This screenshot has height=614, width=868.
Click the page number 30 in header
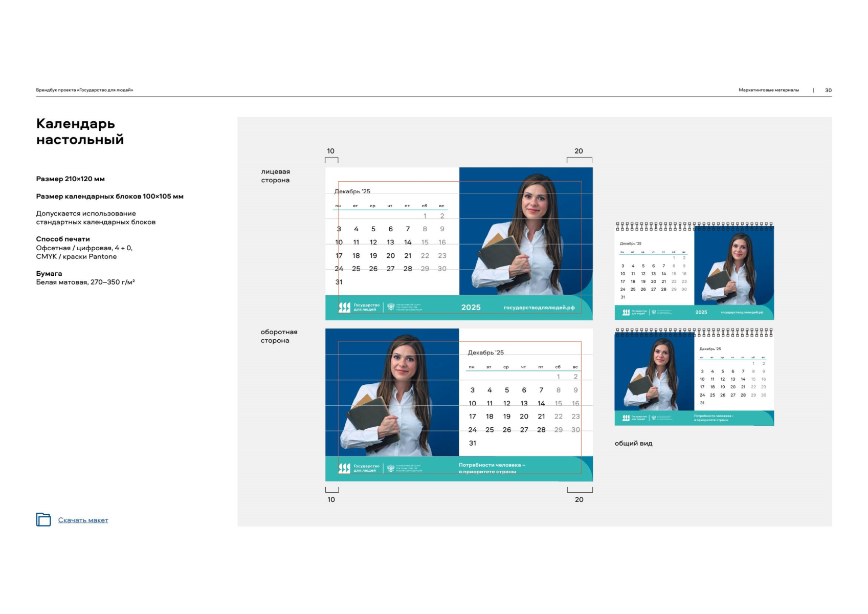click(x=828, y=91)
